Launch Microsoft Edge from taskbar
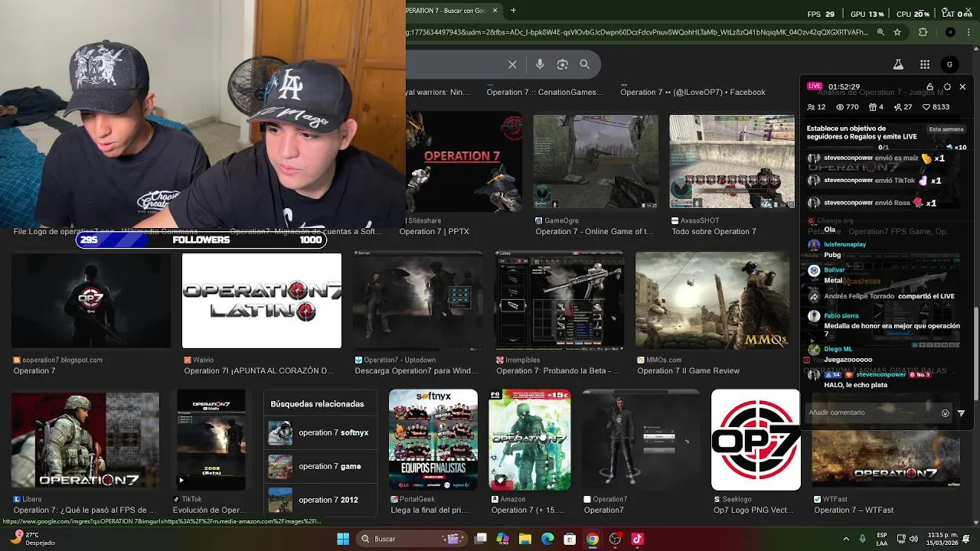Screen dimensions: 980x551 click(x=547, y=539)
